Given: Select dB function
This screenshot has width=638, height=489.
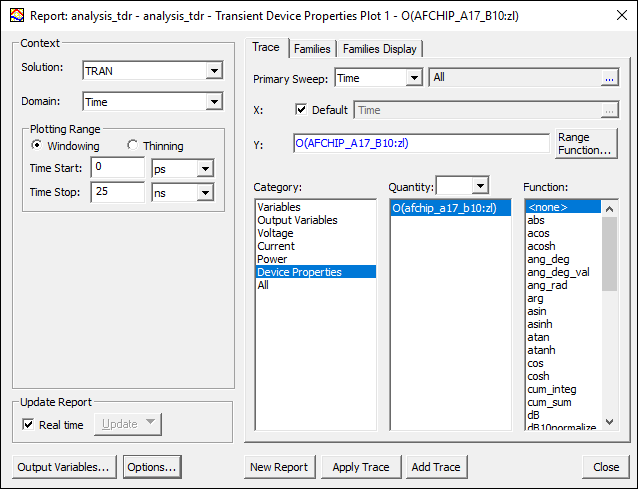Looking at the screenshot, I should (x=563, y=415).
